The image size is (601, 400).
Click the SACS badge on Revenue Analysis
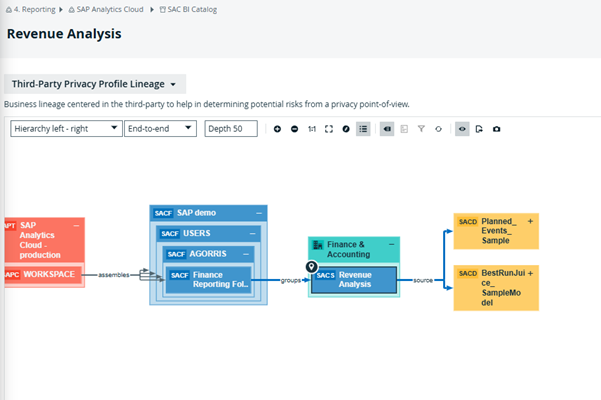[325, 275]
